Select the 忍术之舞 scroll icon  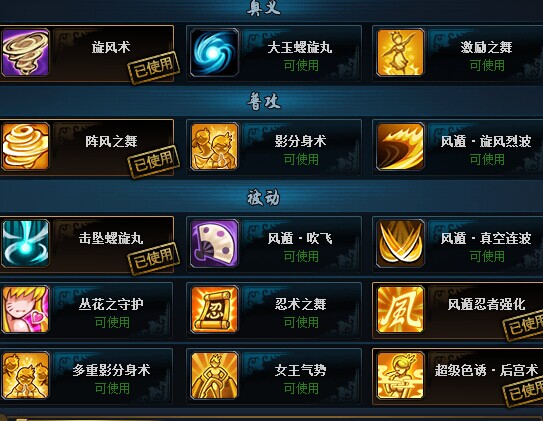[x=214, y=310]
